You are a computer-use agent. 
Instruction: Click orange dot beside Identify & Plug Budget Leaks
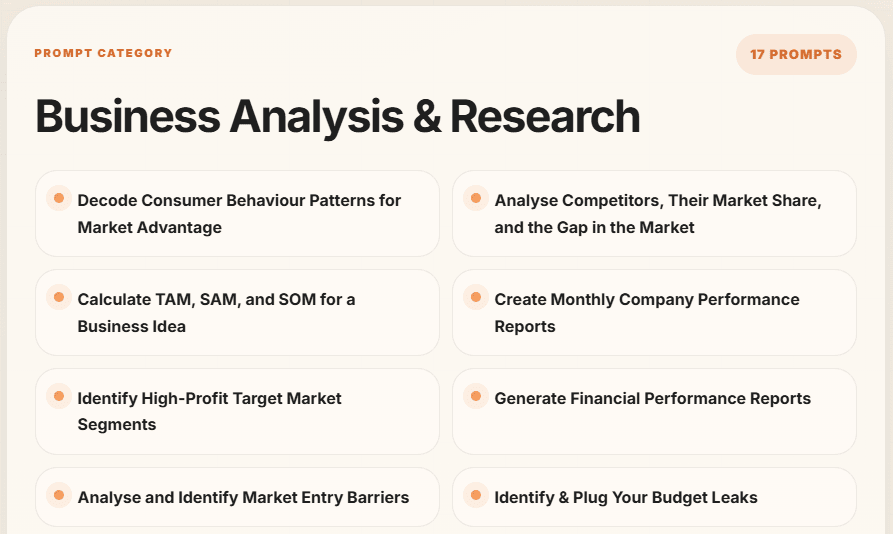476,495
